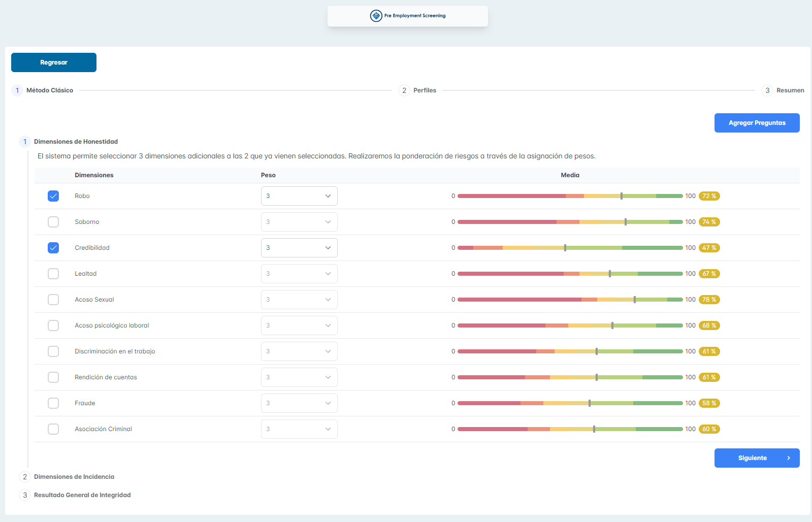Click step 2 circle icon for Perfiles
This screenshot has width=812, height=522.
(404, 90)
